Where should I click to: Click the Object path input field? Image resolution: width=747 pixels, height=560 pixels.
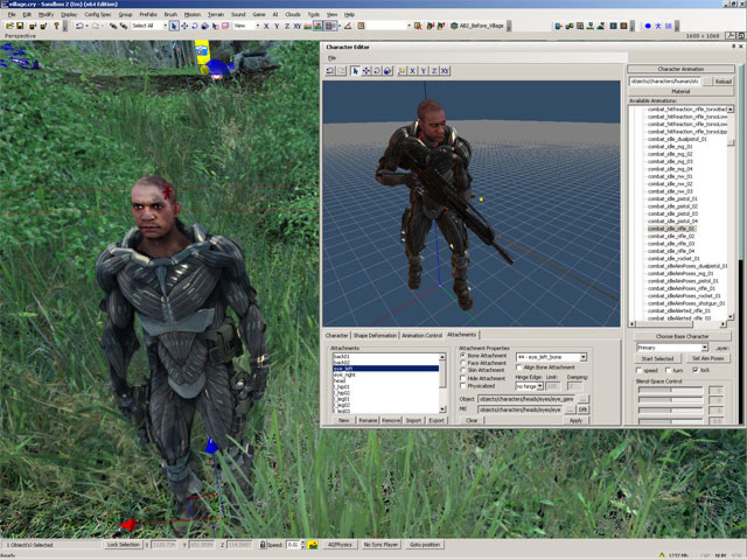click(x=526, y=399)
